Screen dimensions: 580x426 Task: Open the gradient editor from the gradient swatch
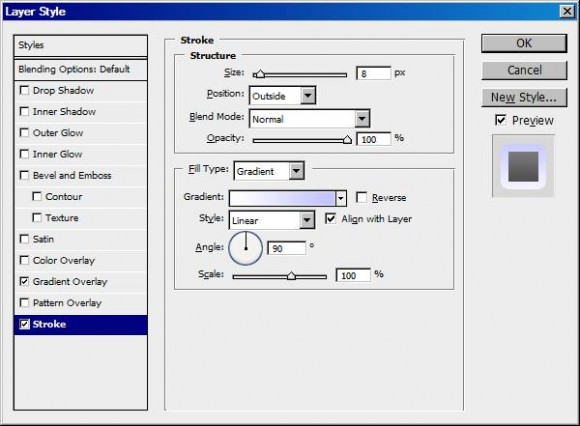(x=282, y=199)
